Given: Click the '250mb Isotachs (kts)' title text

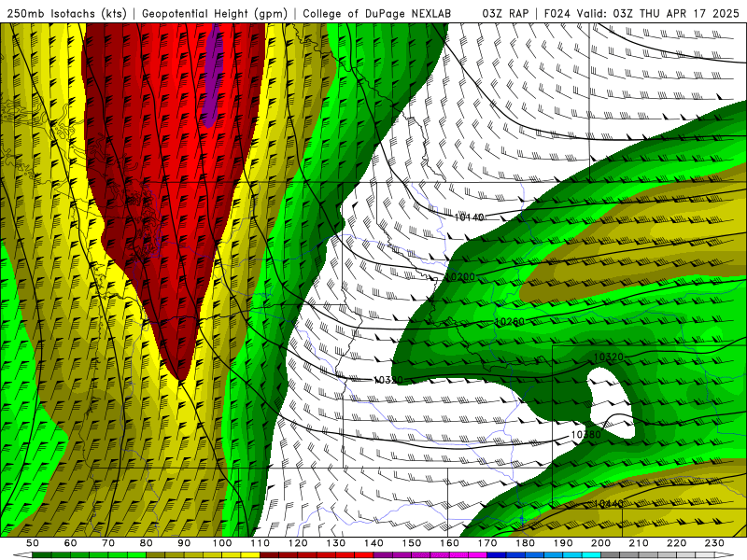Looking at the screenshot, I should [66, 13].
